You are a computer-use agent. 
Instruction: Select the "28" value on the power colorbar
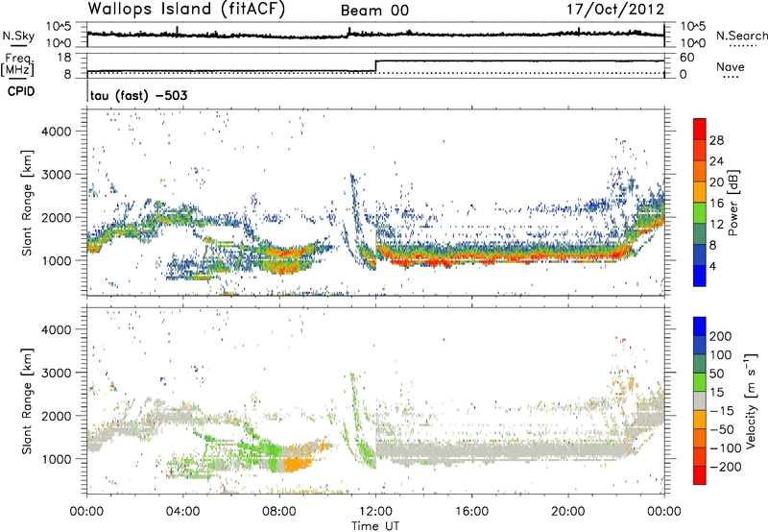click(716, 140)
